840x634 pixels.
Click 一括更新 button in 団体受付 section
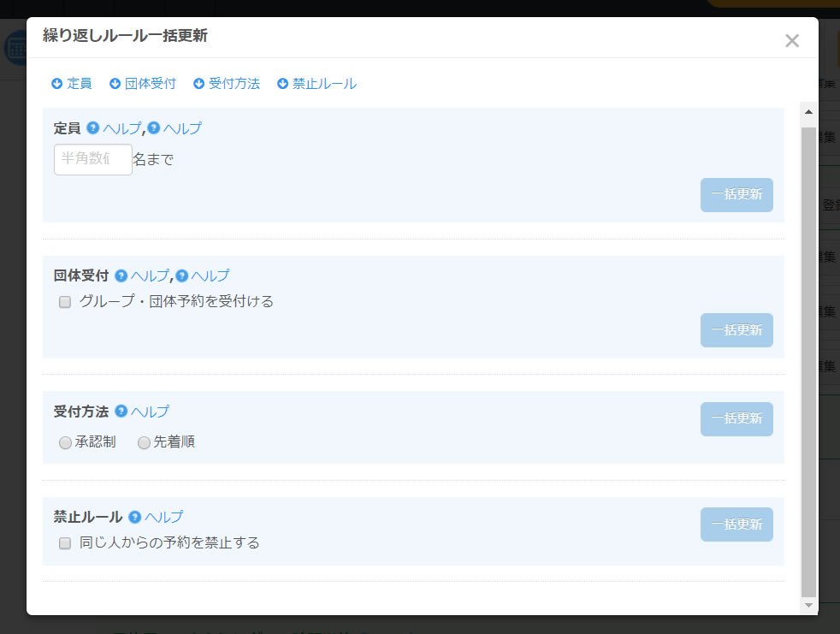736,330
